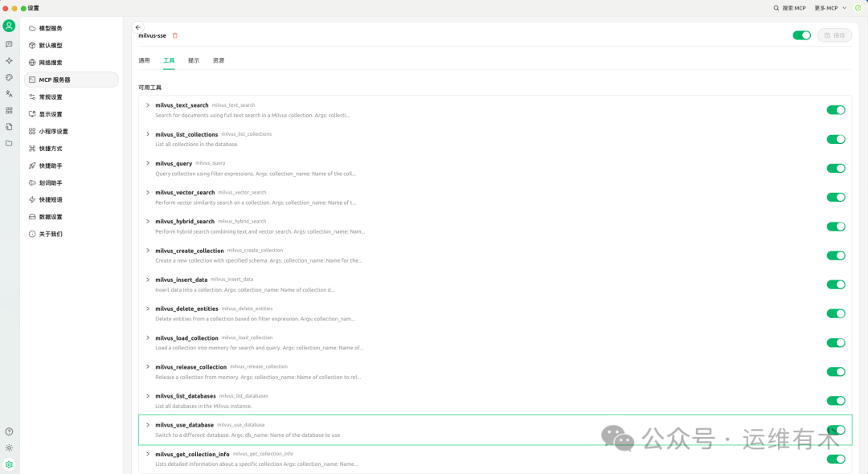Viewport: 868px width, 474px height.
Task: Open 网络搜索 settings
Action: [x=72, y=63]
